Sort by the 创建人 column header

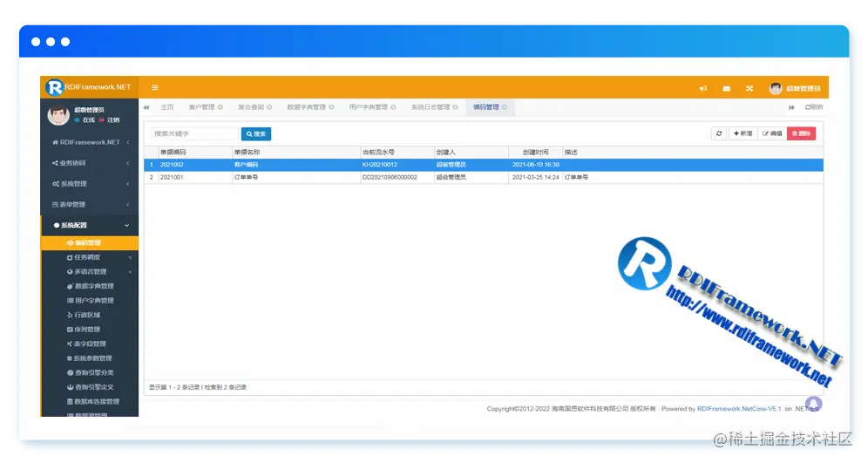(471, 153)
